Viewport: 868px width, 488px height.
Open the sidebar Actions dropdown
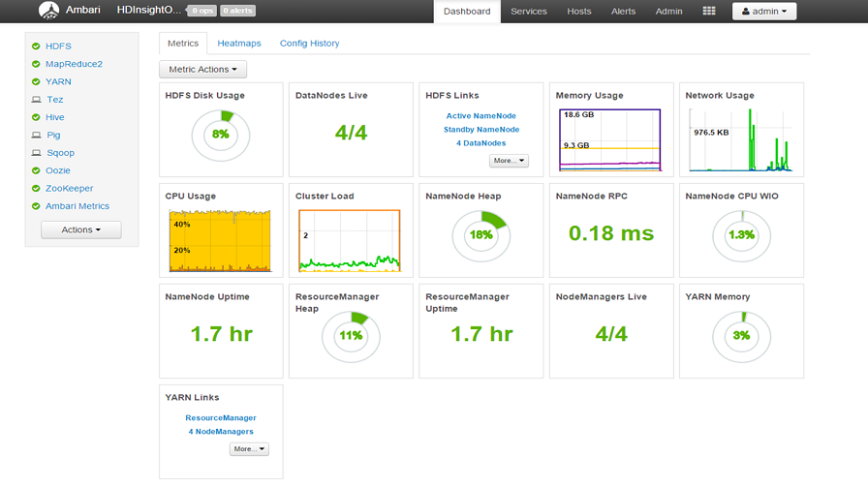coord(80,229)
